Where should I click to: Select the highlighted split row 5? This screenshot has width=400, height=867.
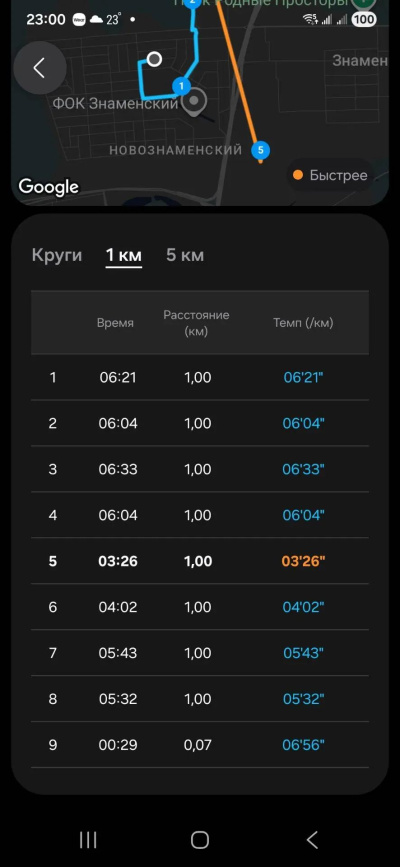click(200, 561)
